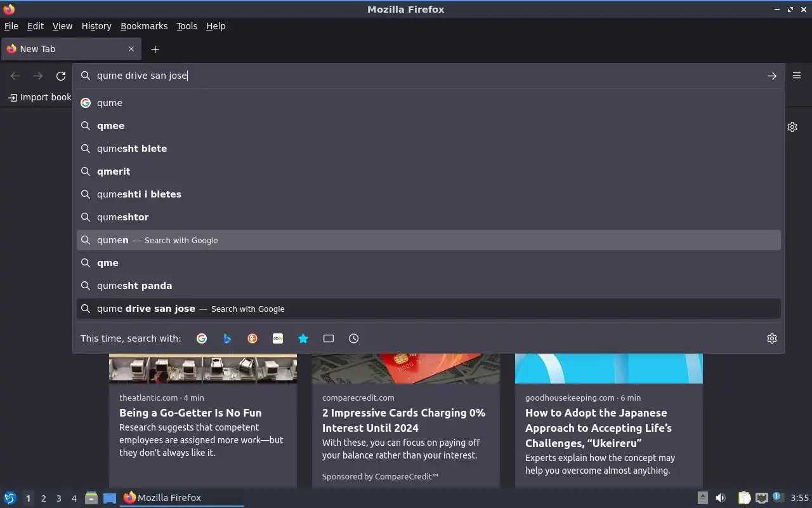Choose the 'qumesht panda' suggestion
Screen dimensions: 812x508
[428, 286]
